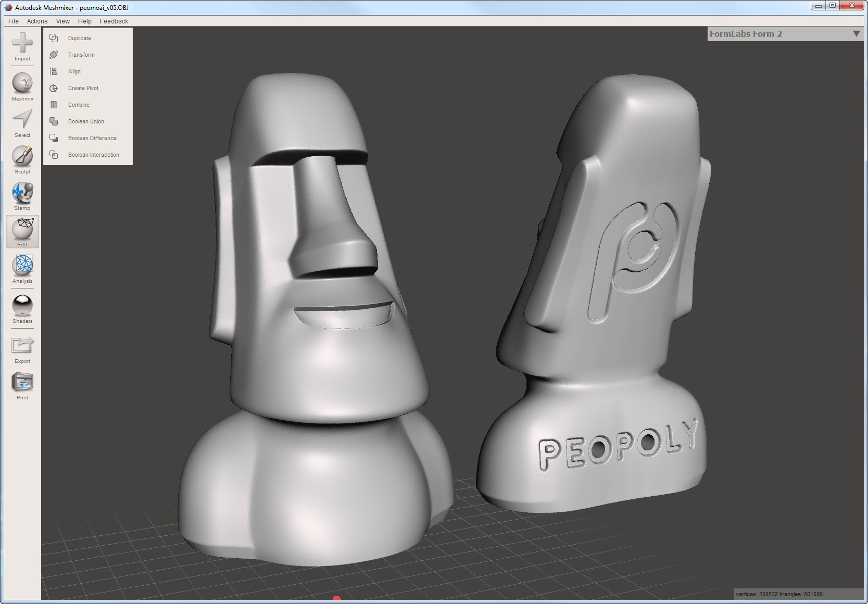Click the vertices and triangles status readout

point(779,594)
